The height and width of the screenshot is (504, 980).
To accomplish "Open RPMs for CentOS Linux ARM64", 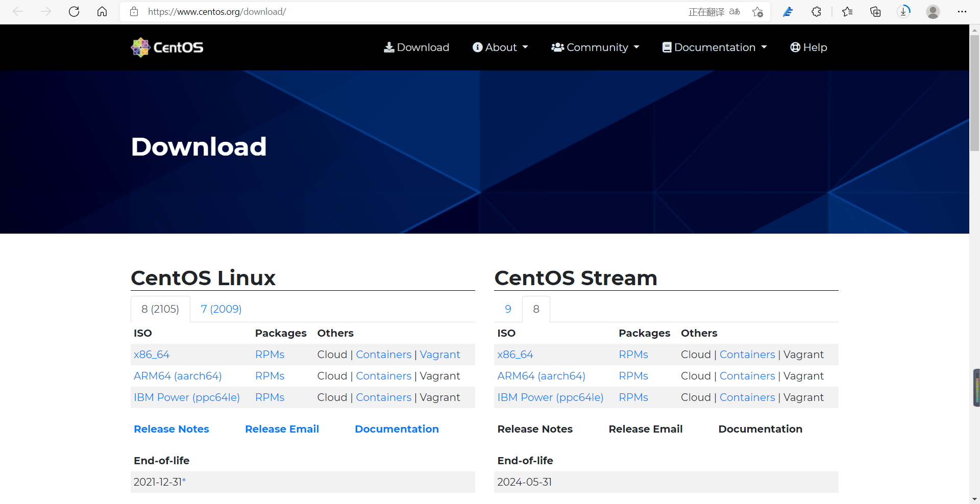I will coord(269,376).
